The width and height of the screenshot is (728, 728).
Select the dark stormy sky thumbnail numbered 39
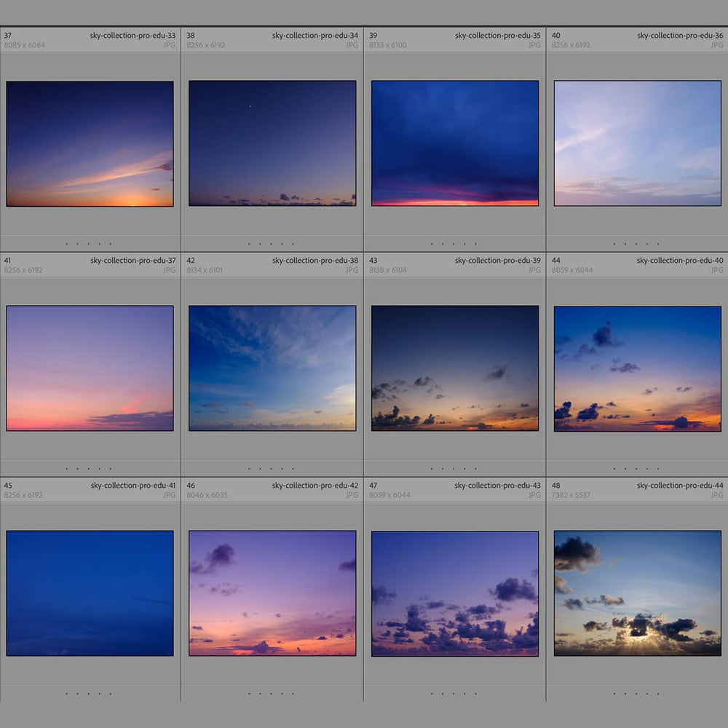tap(454, 143)
